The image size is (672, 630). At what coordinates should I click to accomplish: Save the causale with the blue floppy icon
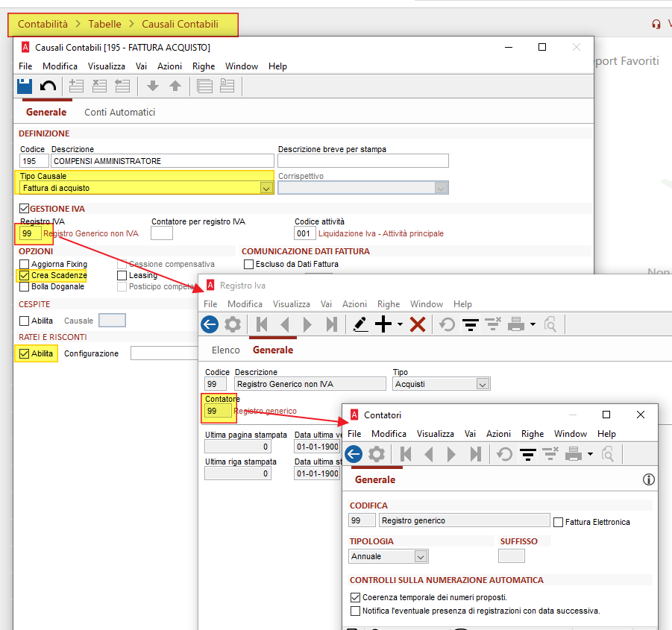25,86
